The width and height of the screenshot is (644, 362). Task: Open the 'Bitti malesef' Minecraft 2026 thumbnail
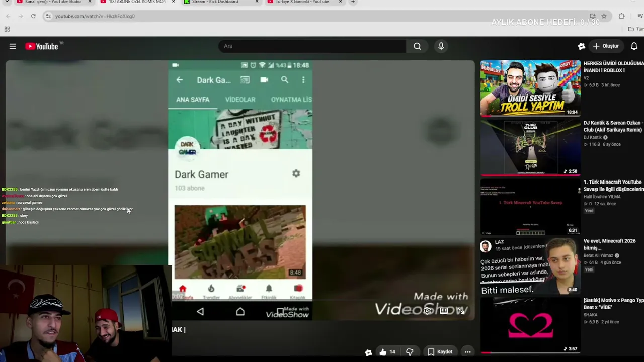point(530,266)
